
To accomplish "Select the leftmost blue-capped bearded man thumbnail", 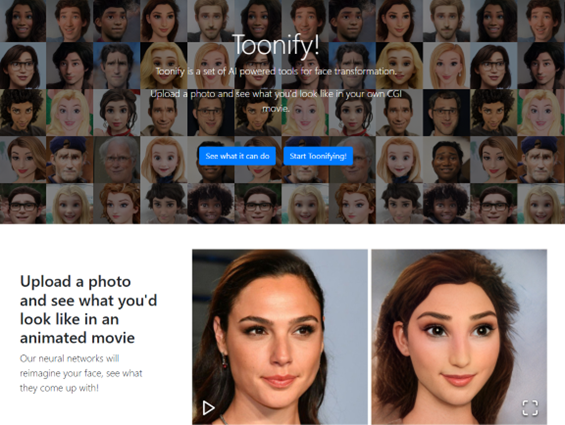I will (70, 159).
